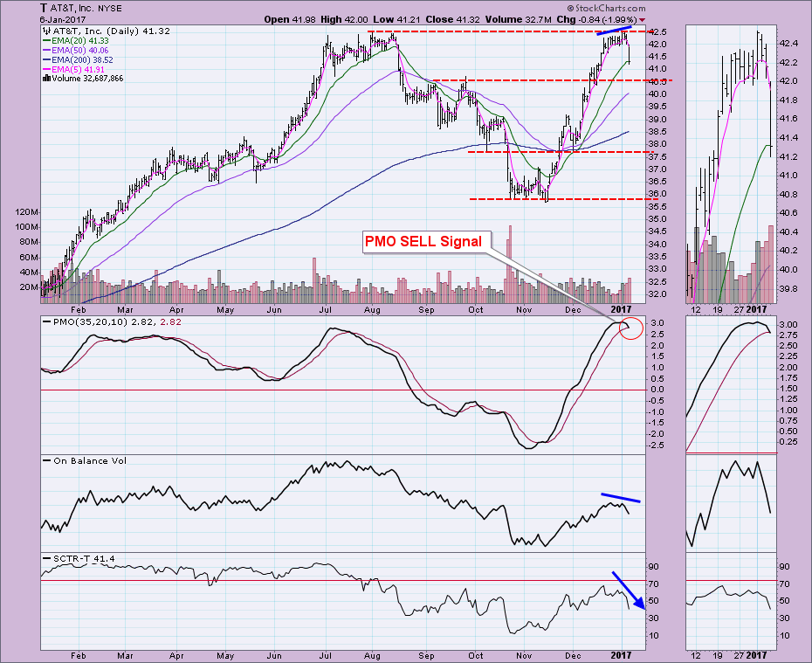Click the red down-arrow change indicator
This screenshot has height=663, width=812.
pyautogui.click(x=643, y=20)
